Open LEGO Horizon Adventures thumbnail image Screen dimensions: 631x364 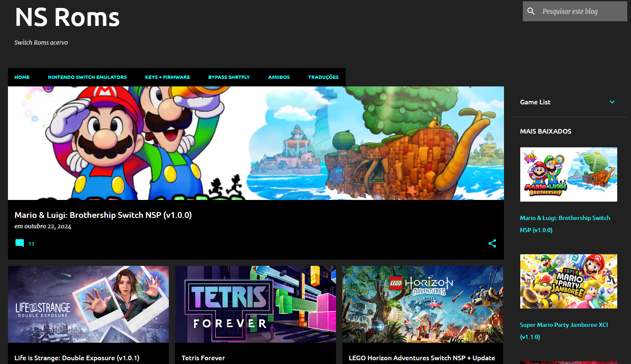point(422,304)
